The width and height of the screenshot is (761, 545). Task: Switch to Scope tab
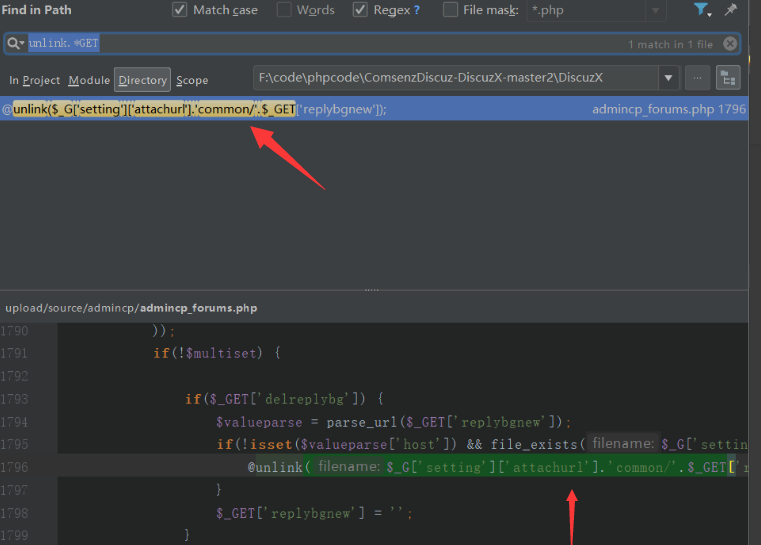tap(192, 80)
